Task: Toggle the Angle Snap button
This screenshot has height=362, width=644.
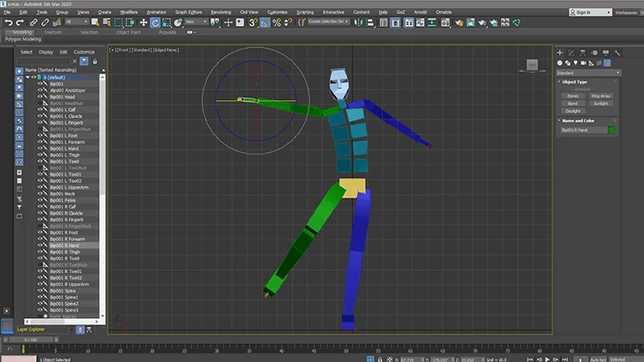Action: click(265, 22)
